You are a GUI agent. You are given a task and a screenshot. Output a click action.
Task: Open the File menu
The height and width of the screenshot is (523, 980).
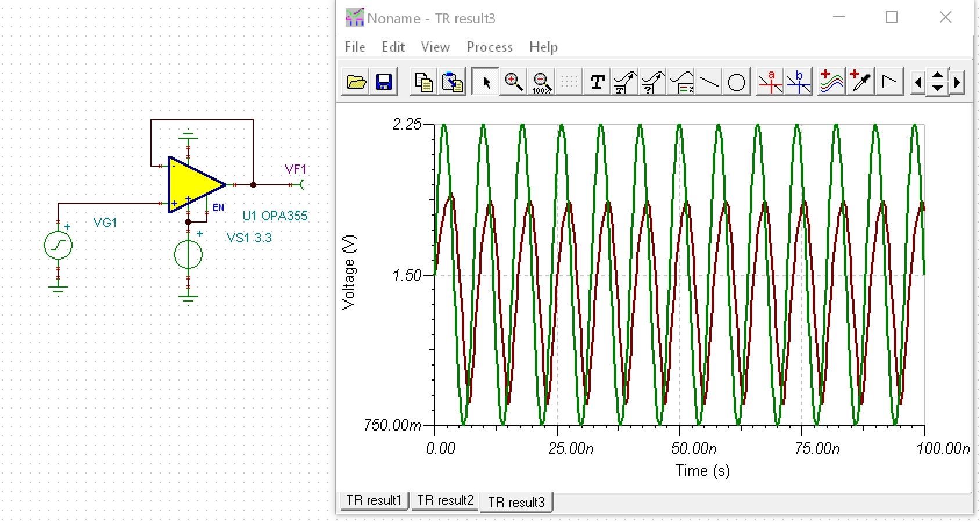coord(355,47)
